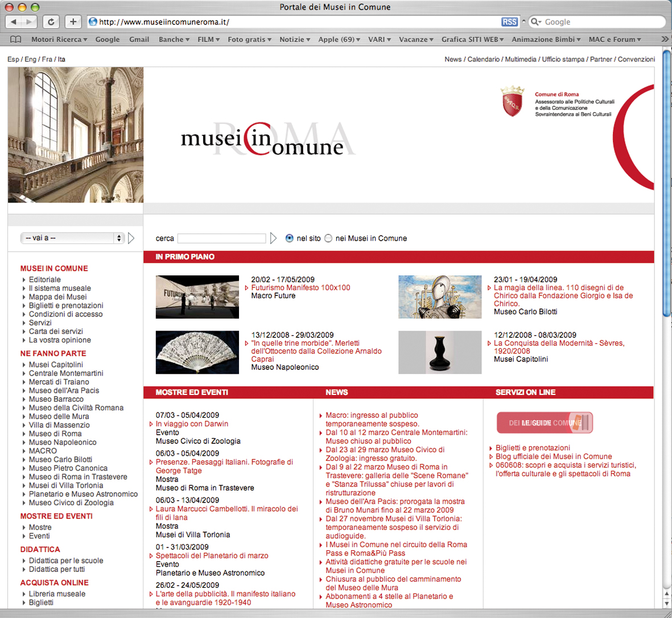Click the museum staircase header photo
This screenshot has width=672, height=618.
(x=76, y=134)
